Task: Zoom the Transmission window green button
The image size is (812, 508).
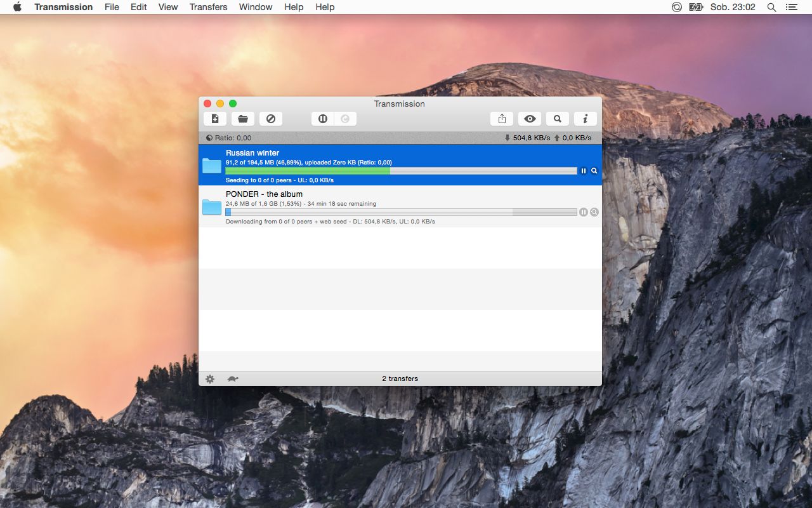Action: pos(233,104)
